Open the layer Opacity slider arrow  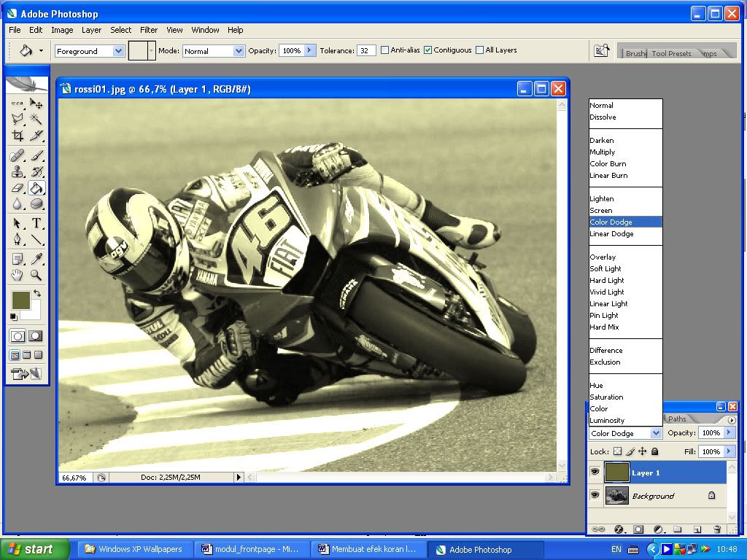[x=729, y=432]
